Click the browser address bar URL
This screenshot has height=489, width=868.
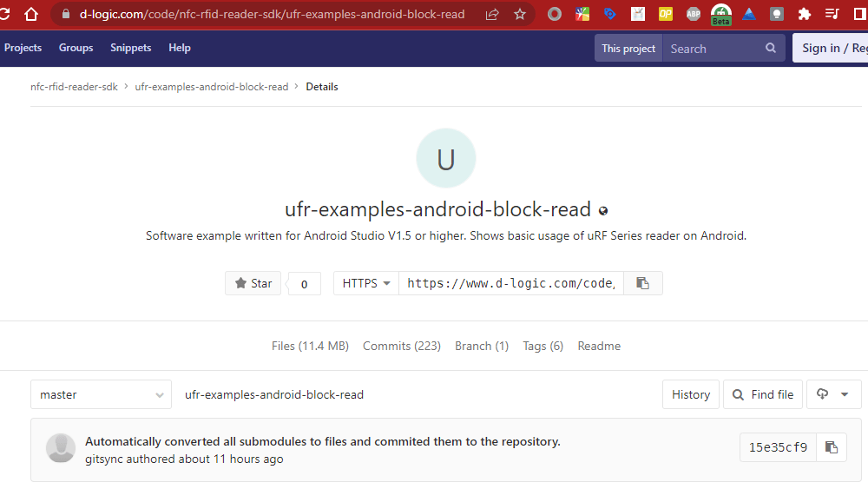click(x=272, y=15)
